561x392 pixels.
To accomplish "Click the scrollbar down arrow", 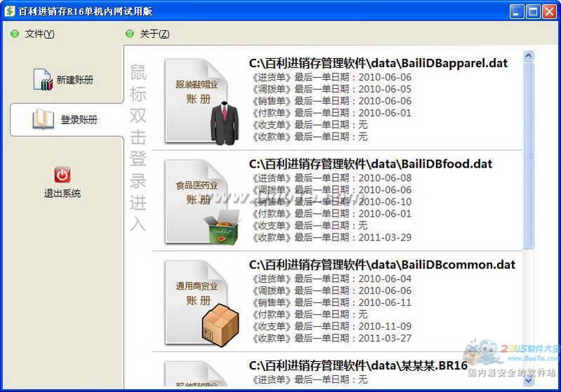I will [x=528, y=381].
